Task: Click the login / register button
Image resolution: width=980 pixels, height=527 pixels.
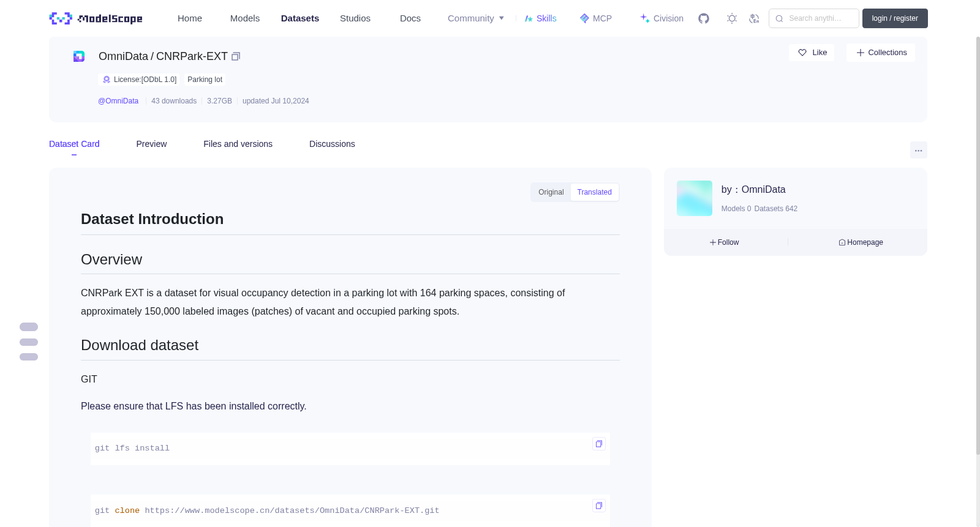Action: pyautogui.click(x=895, y=18)
